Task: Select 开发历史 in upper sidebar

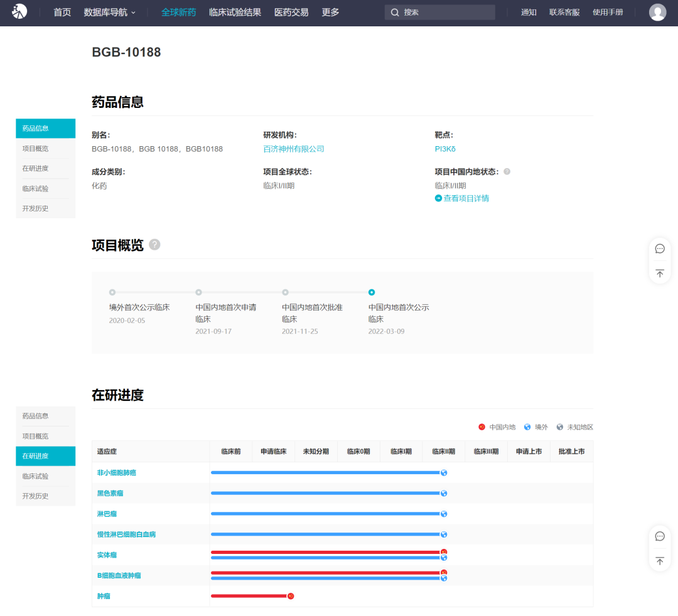Action: [x=45, y=209]
